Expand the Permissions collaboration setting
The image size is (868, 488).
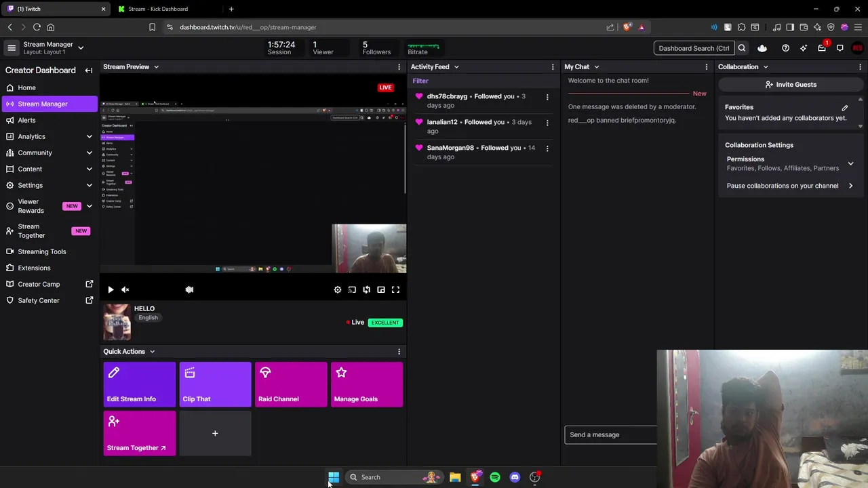pos(850,163)
